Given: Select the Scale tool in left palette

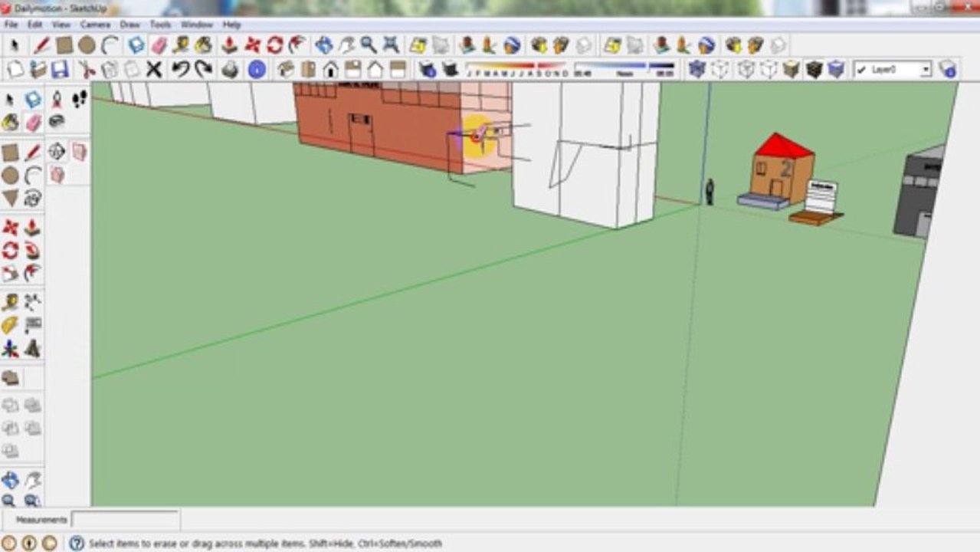Looking at the screenshot, I should point(11,273).
